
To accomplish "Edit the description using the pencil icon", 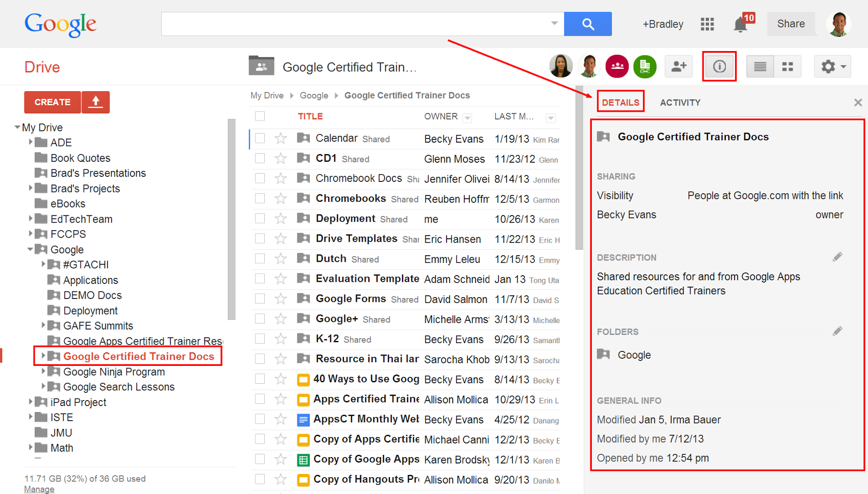I will (838, 256).
